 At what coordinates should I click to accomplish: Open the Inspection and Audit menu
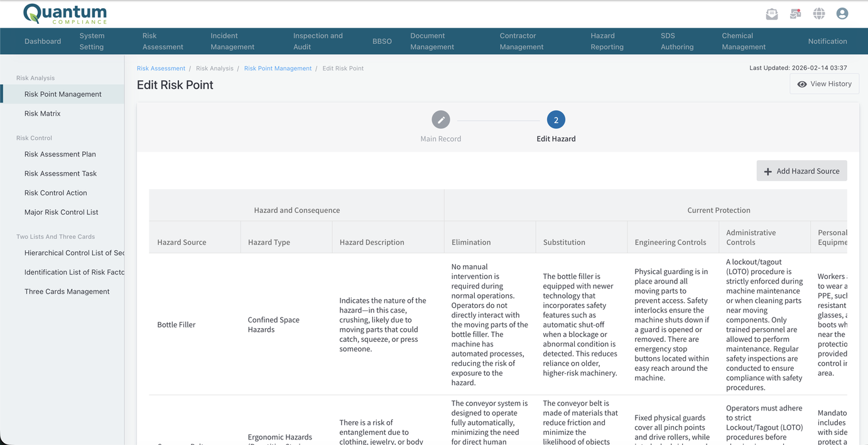click(x=318, y=41)
